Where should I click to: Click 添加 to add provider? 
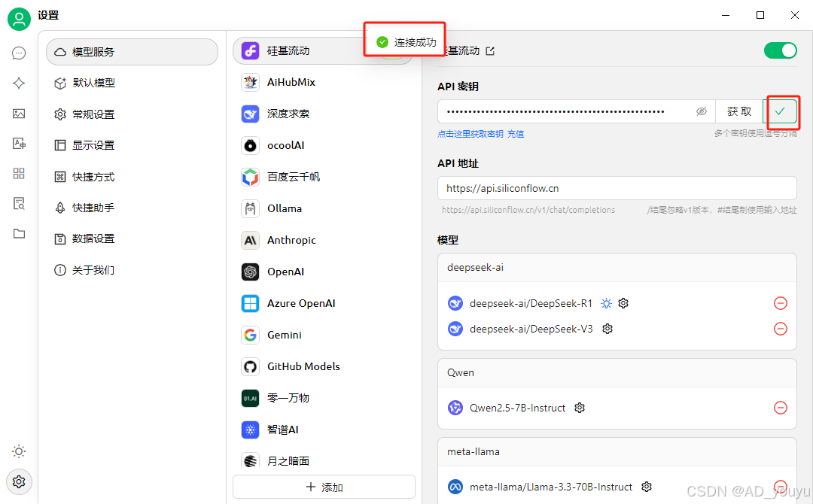pos(324,487)
